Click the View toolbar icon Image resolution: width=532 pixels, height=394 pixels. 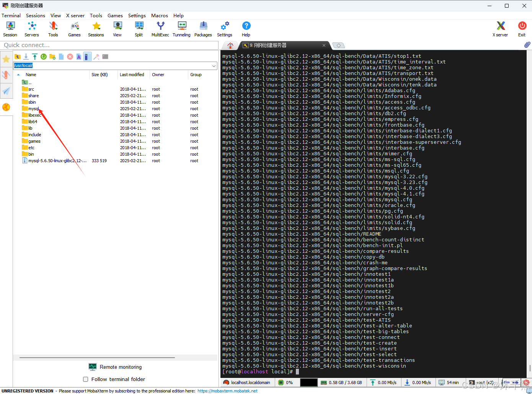[x=117, y=29]
